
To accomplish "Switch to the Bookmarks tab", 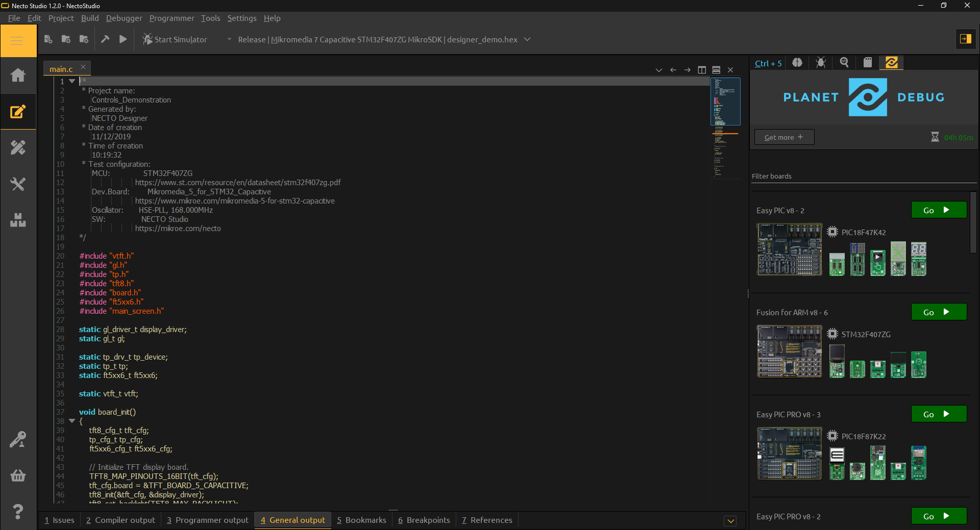I will tap(361, 520).
